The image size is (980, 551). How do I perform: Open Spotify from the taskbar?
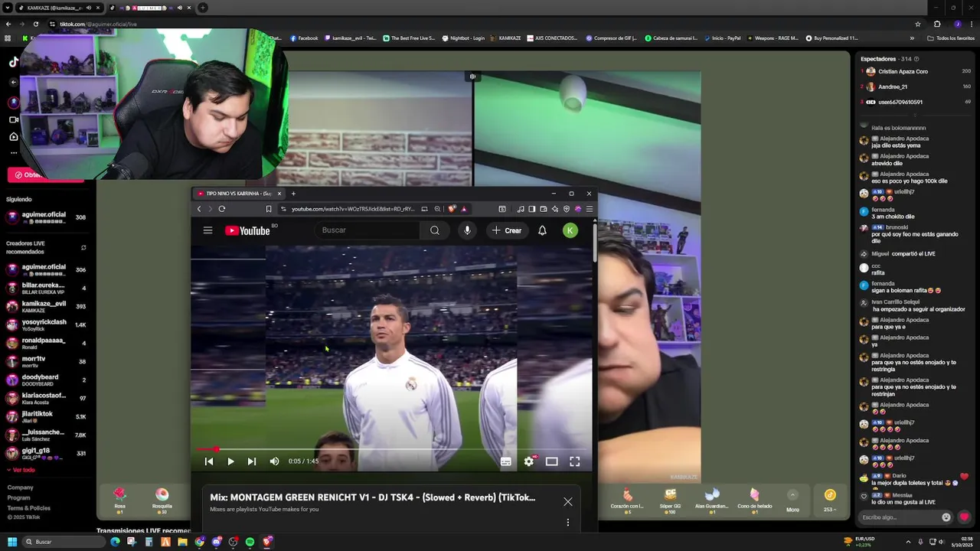pyautogui.click(x=250, y=542)
